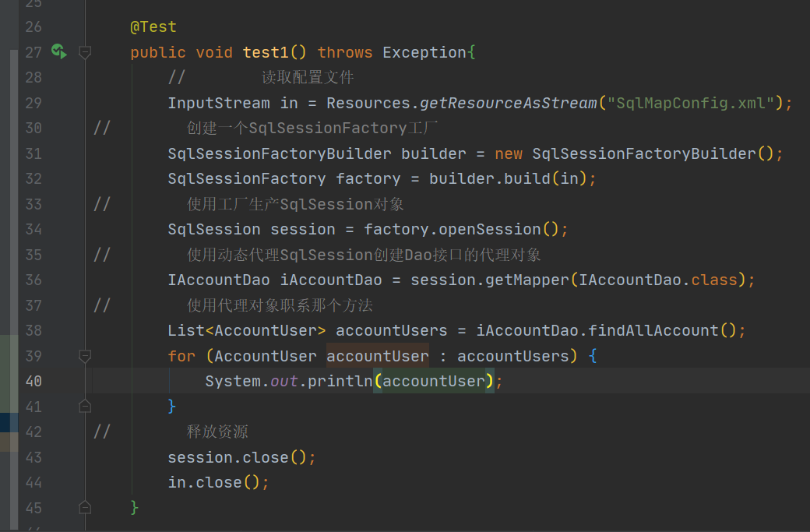This screenshot has width=810, height=532.
Task: Click comment 释放资源
Action: pos(217,432)
